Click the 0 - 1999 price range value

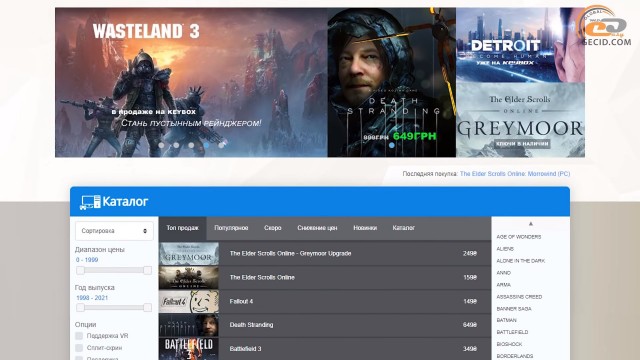click(x=87, y=260)
